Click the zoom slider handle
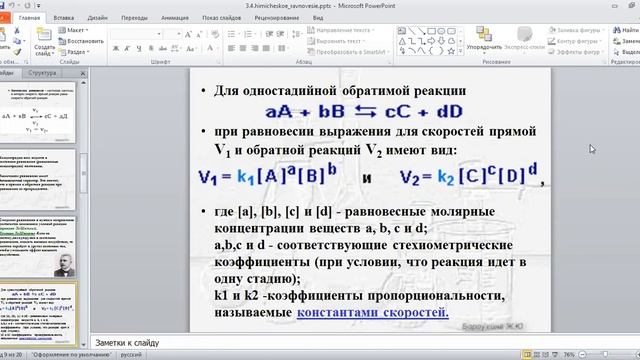The image size is (640, 360). point(605,355)
